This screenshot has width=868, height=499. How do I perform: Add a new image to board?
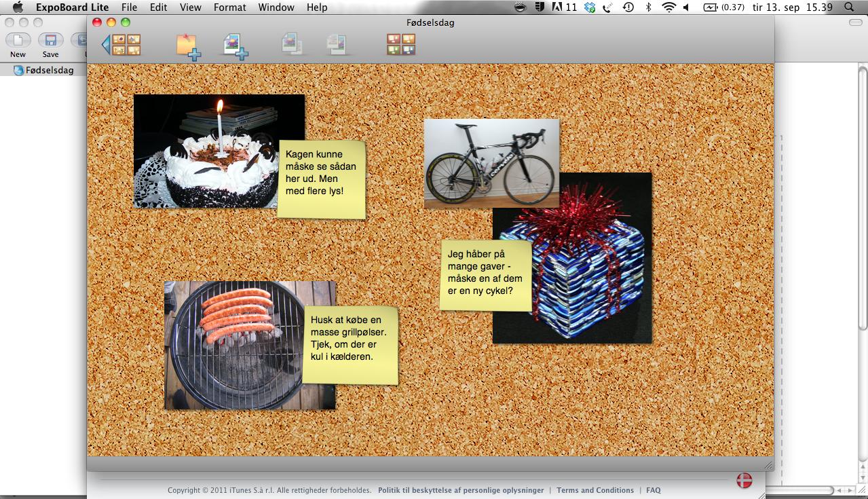click(x=235, y=46)
